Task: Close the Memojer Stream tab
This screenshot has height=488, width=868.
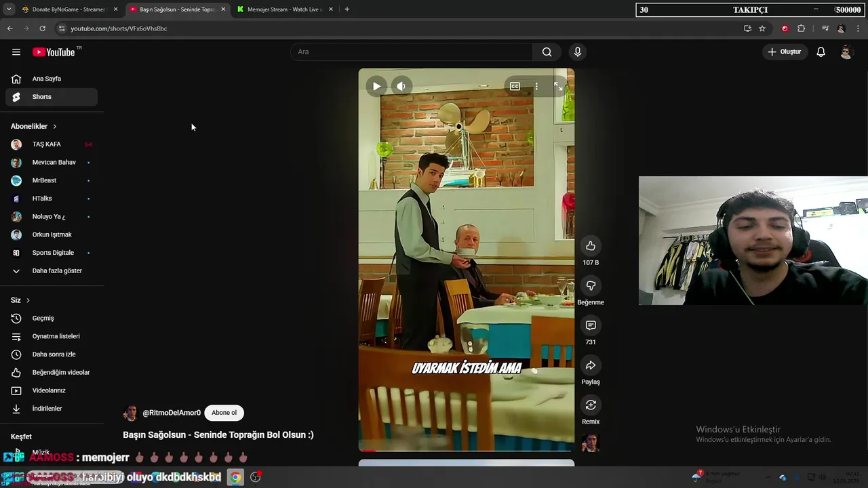Action: click(331, 9)
